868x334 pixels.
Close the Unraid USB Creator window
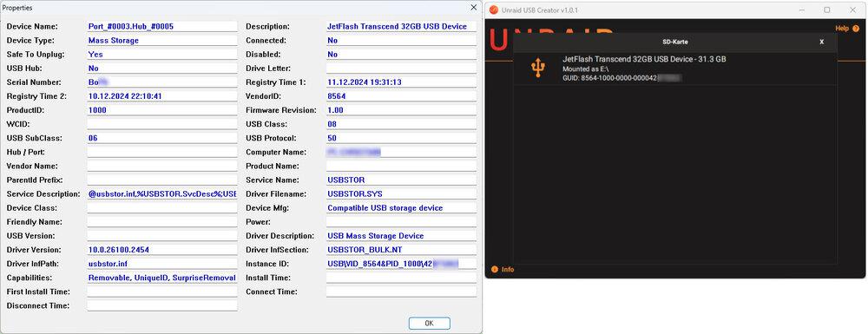pos(852,10)
